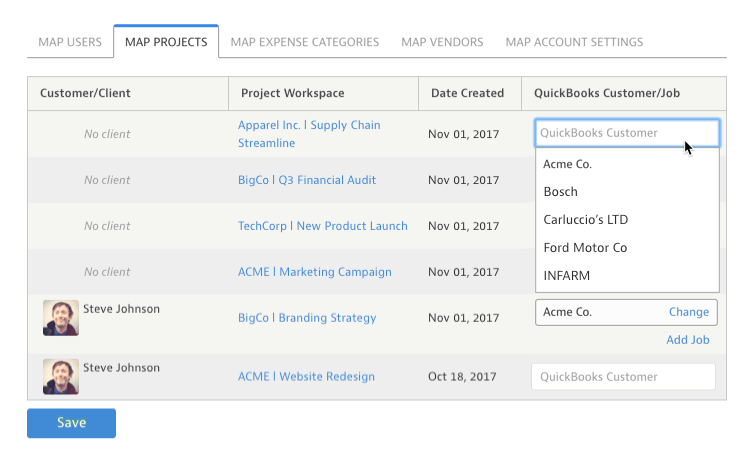Open the Map Account Settings tab

coord(574,42)
